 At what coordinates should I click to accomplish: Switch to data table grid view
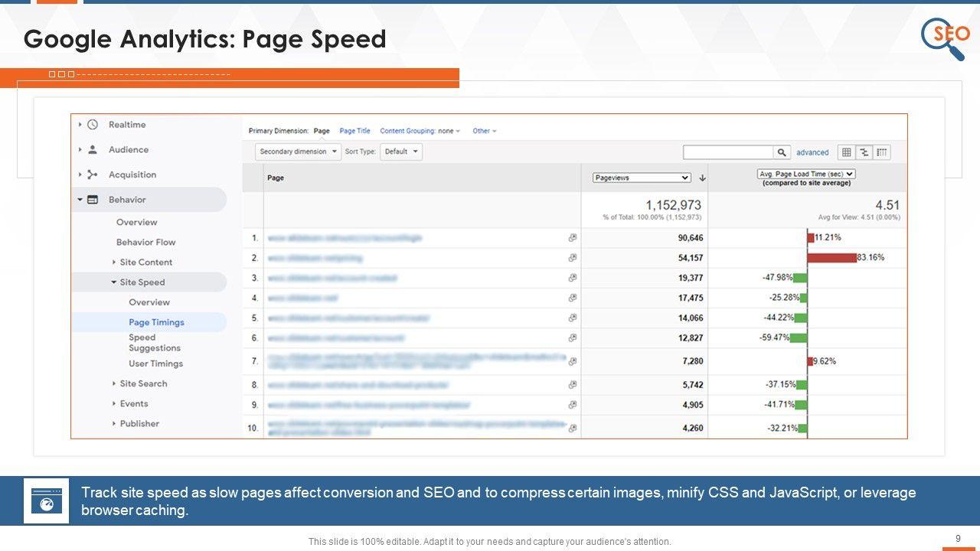(846, 152)
